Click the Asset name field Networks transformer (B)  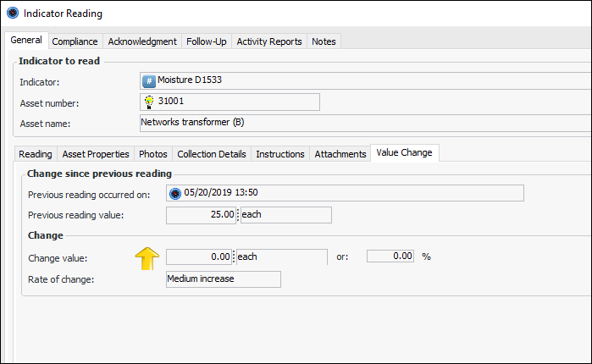(366, 123)
